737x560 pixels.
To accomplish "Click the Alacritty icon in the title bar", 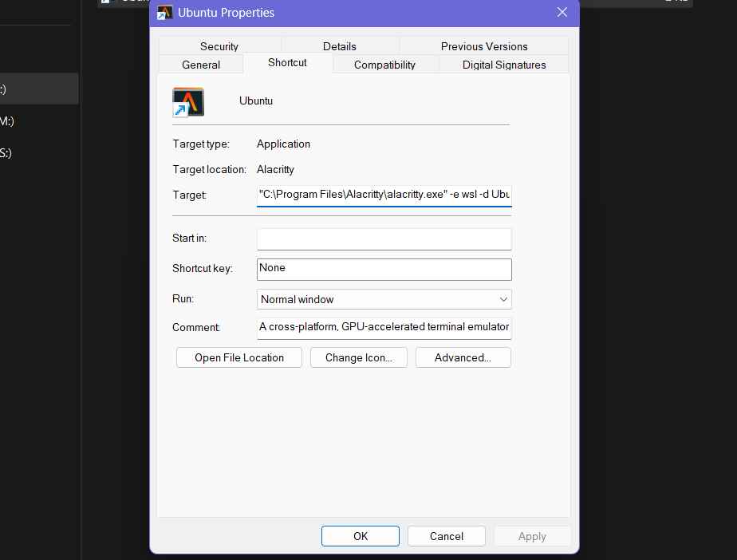I will (164, 12).
